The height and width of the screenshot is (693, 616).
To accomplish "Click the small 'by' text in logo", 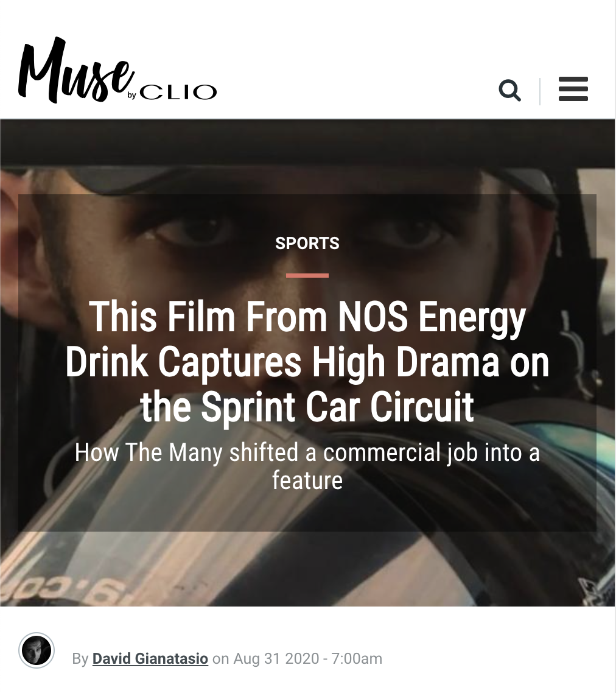I will (131, 95).
